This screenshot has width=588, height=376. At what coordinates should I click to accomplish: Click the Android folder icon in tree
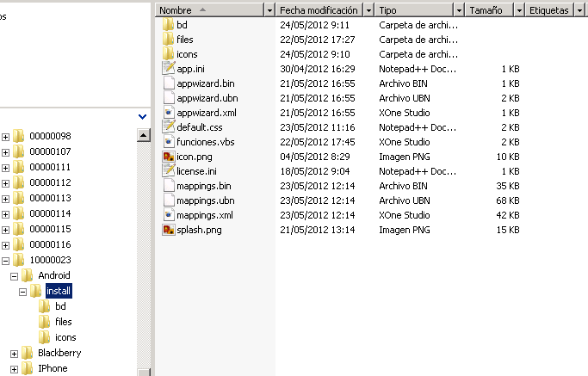point(27,275)
